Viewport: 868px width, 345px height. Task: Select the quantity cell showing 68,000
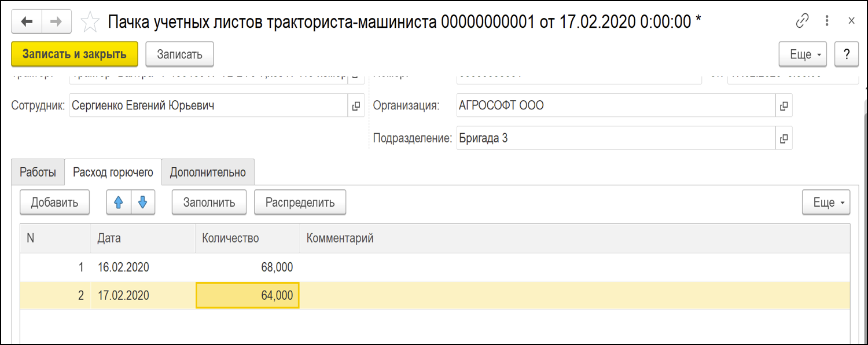(248, 267)
